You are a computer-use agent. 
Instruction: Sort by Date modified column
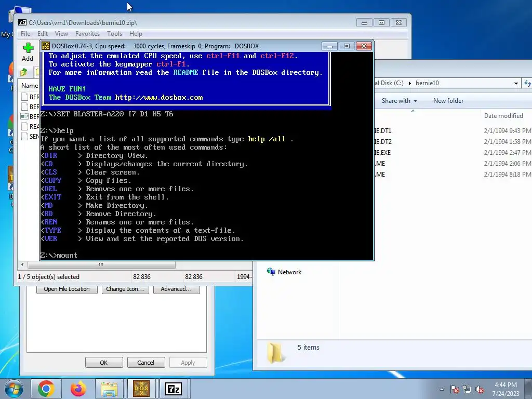[x=503, y=116]
